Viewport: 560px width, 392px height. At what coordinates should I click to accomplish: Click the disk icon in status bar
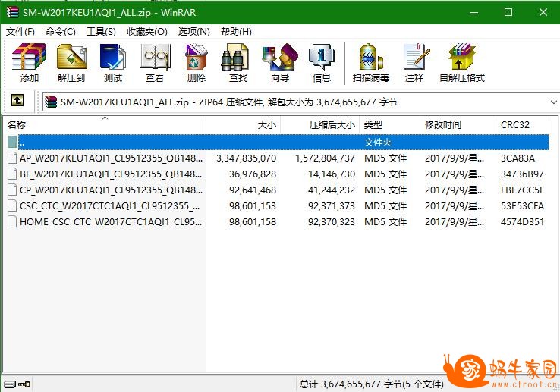(x=10, y=384)
